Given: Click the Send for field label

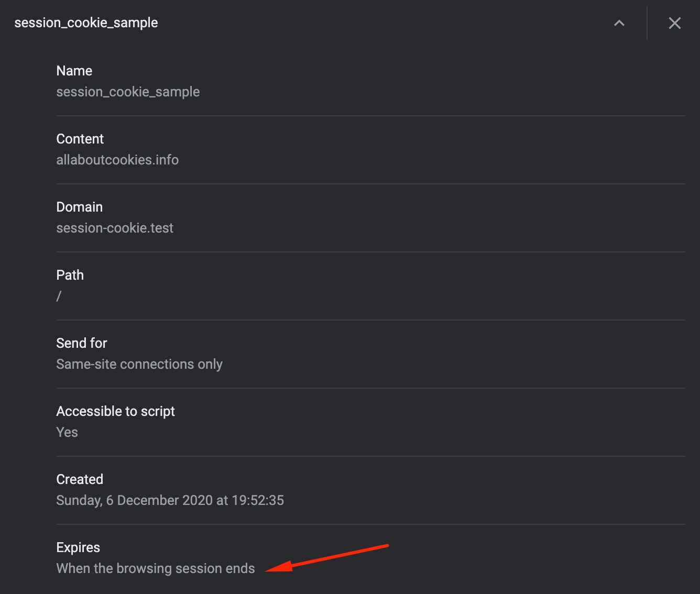Looking at the screenshot, I should click(82, 343).
